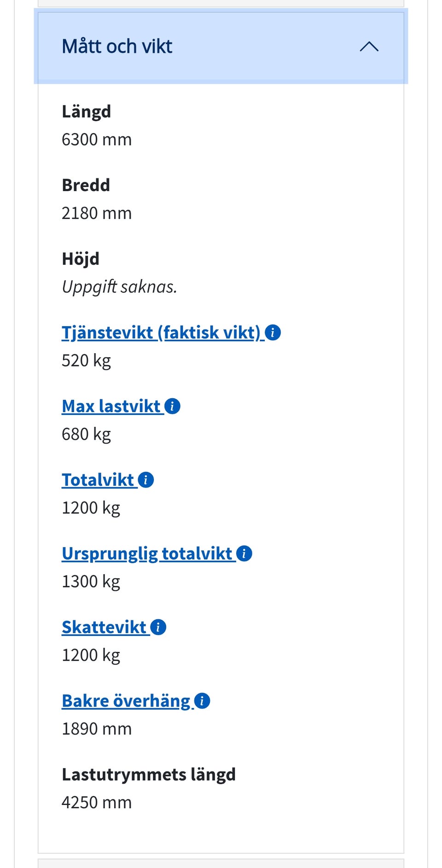
Task: Click the Bredd value 2180 mm
Action: tap(97, 213)
